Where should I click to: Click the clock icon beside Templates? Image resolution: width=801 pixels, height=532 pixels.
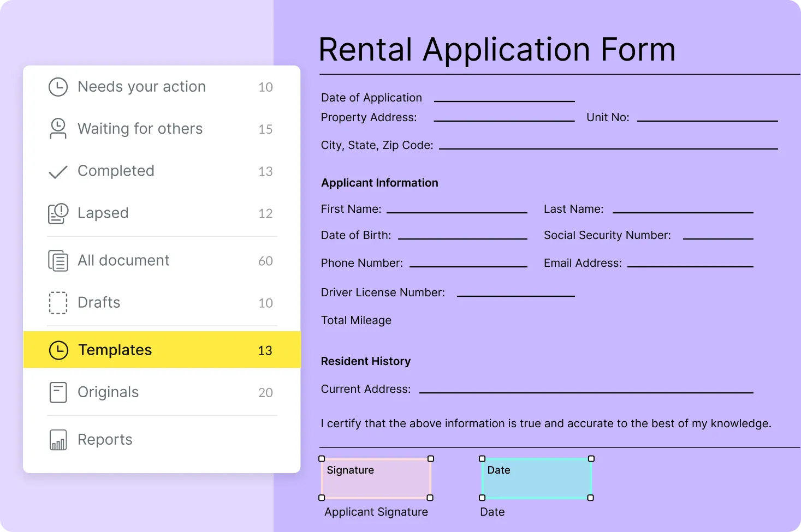(x=58, y=350)
